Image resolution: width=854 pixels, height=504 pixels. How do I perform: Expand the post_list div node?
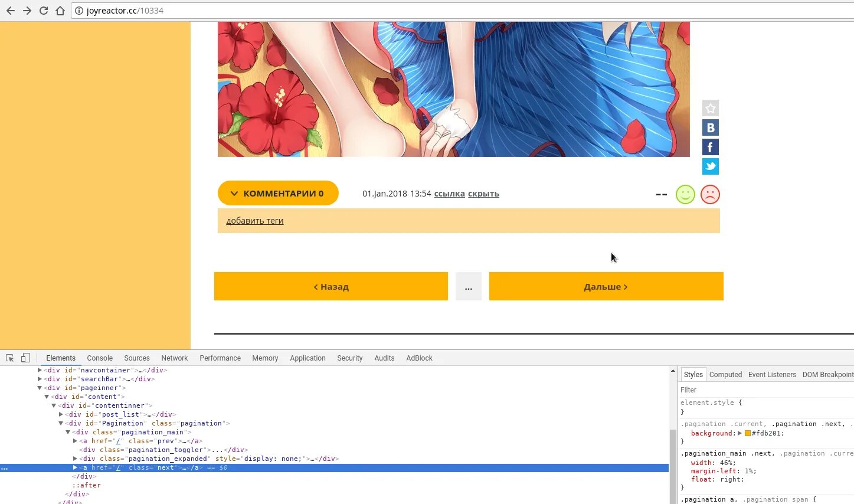click(x=61, y=414)
